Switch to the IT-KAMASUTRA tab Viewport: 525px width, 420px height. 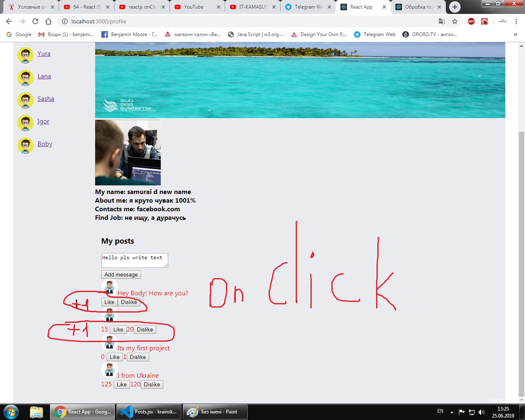[252, 7]
